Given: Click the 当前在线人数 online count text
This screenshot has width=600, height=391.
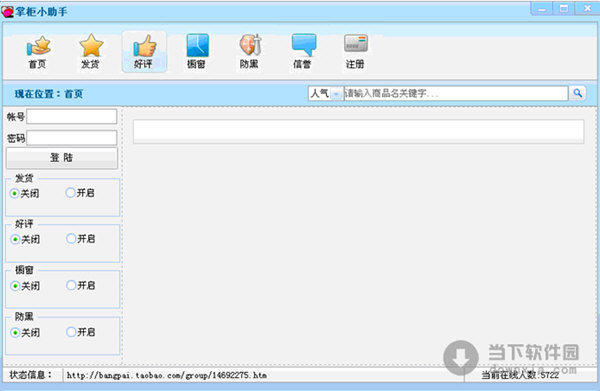Looking at the screenshot, I should tap(520, 375).
